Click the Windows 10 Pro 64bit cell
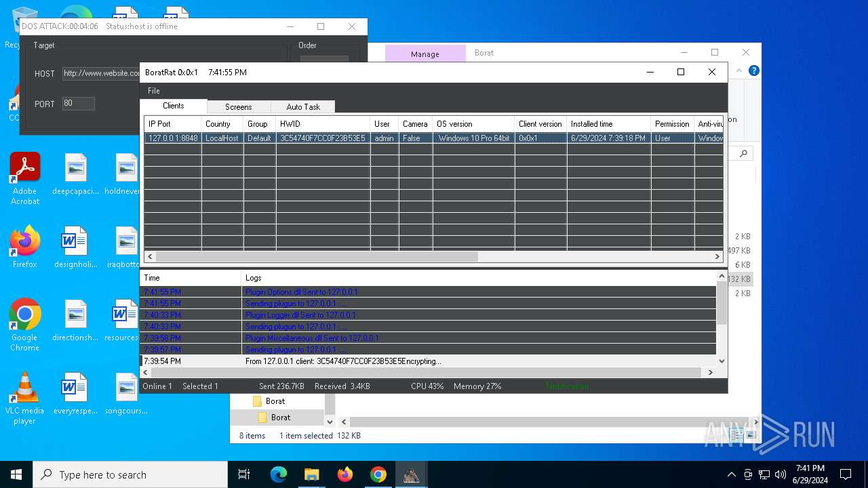868x488 pixels. coord(473,138)
